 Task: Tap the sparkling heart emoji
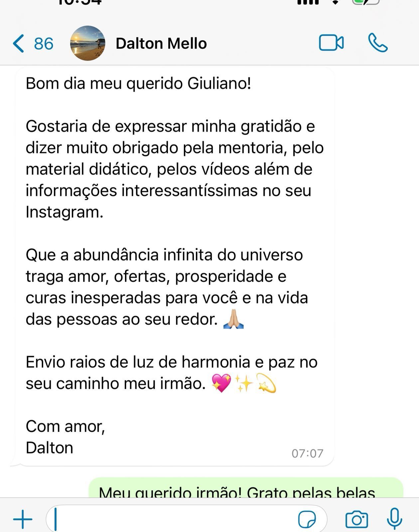(221, 383)
